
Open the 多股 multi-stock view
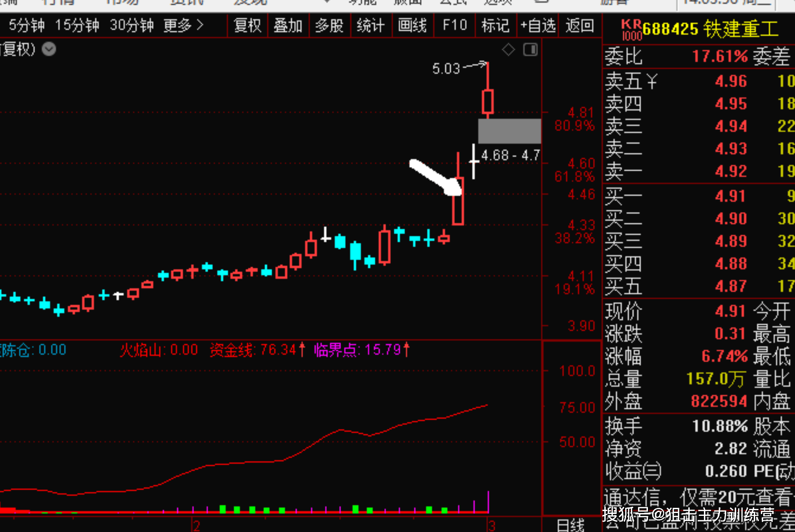click(330, 25)
